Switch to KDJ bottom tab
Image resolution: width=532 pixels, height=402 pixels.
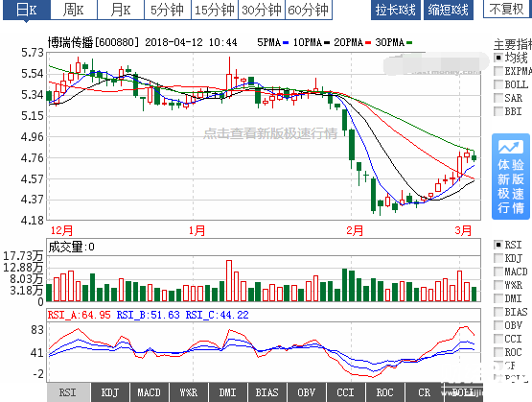110,392
